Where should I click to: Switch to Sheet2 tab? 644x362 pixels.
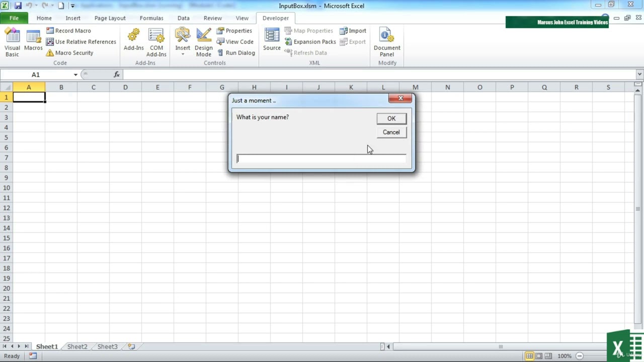point(77,346)
